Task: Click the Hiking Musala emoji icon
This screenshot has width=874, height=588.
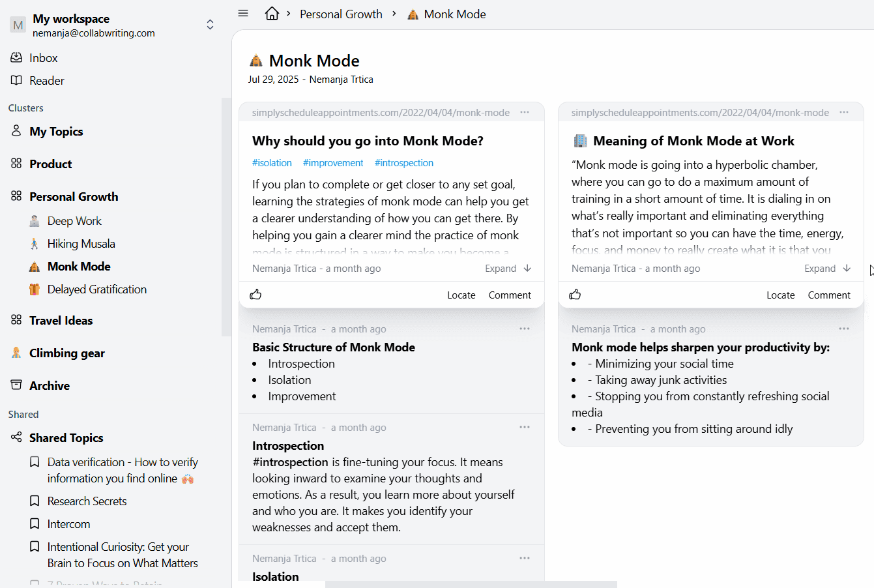Action: pyautogui.click(x=35, y=244)
